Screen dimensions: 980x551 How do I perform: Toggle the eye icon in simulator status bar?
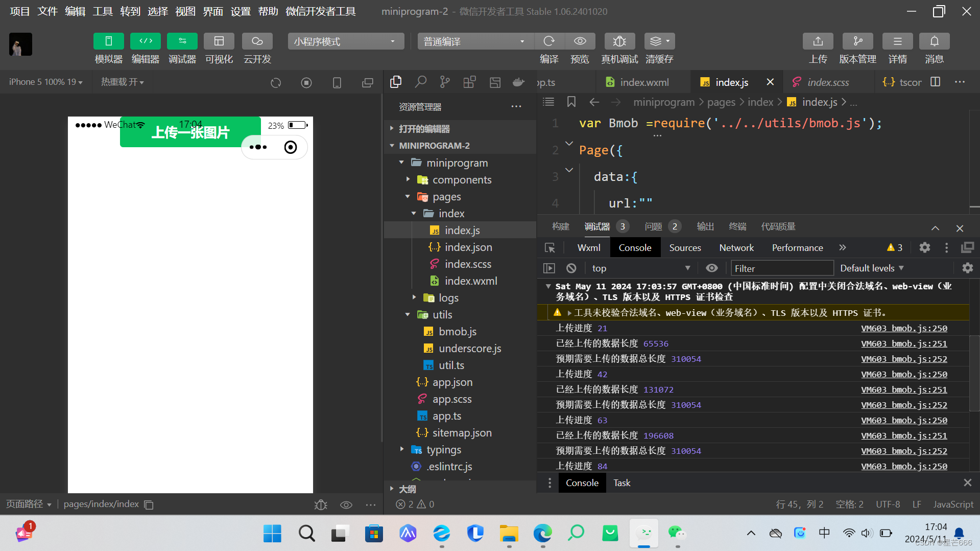point(346,505)
